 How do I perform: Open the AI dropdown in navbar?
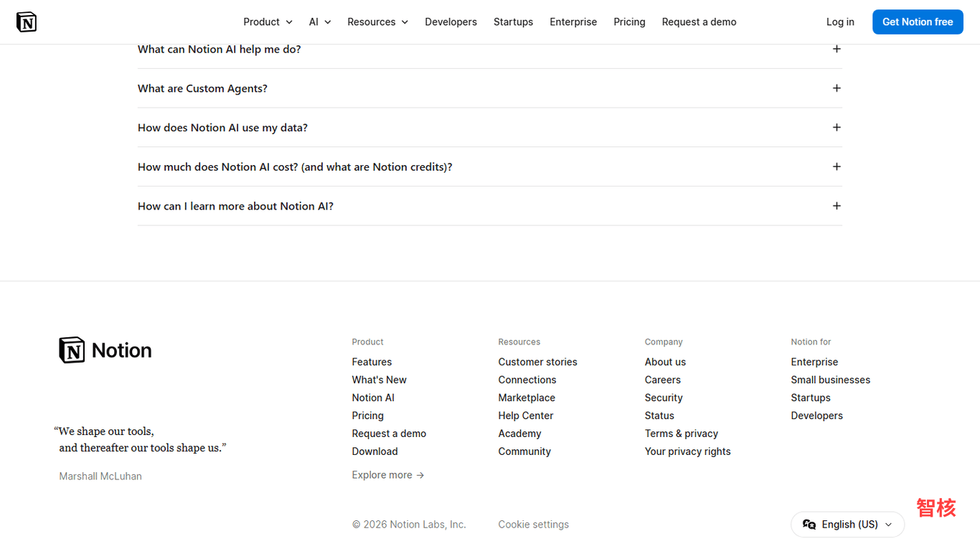320,22
